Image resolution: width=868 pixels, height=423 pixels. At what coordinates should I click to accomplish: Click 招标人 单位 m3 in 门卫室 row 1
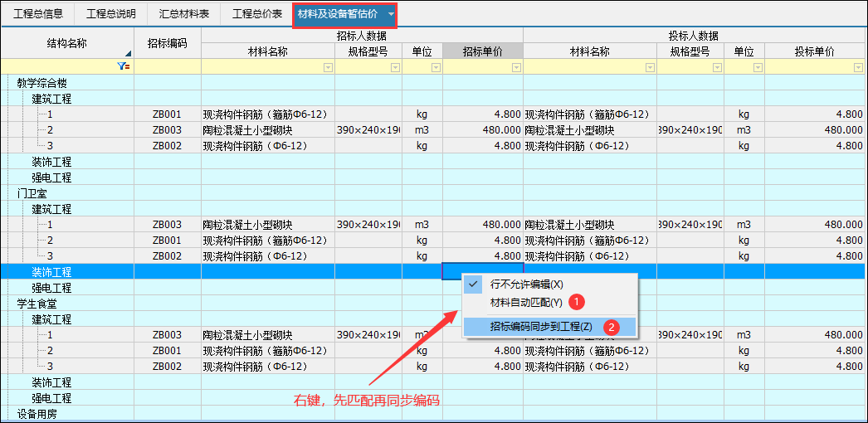[x=422, y=225]
